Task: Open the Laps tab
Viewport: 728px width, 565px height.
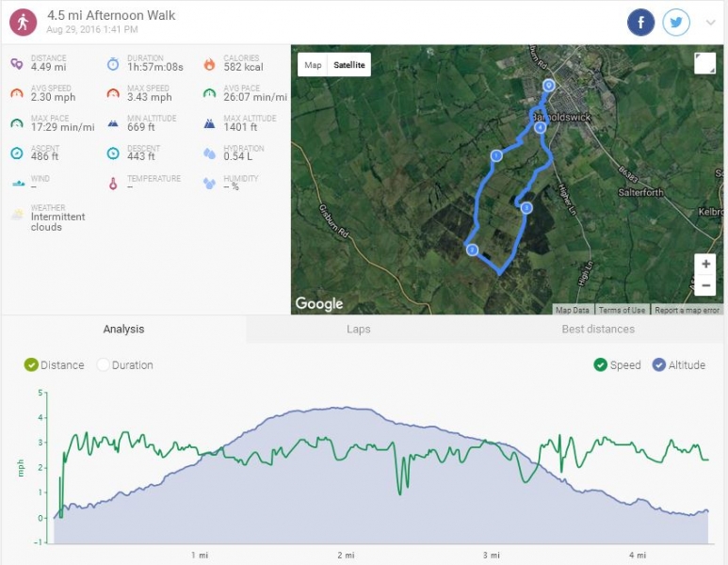Action: pyautogui.click(x=358, y=330)
